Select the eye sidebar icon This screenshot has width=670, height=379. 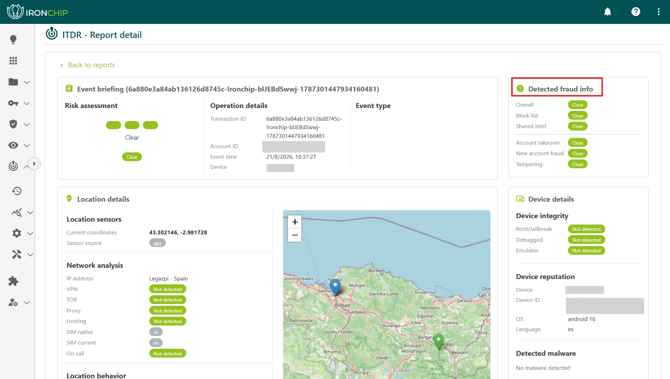point(13,145)
